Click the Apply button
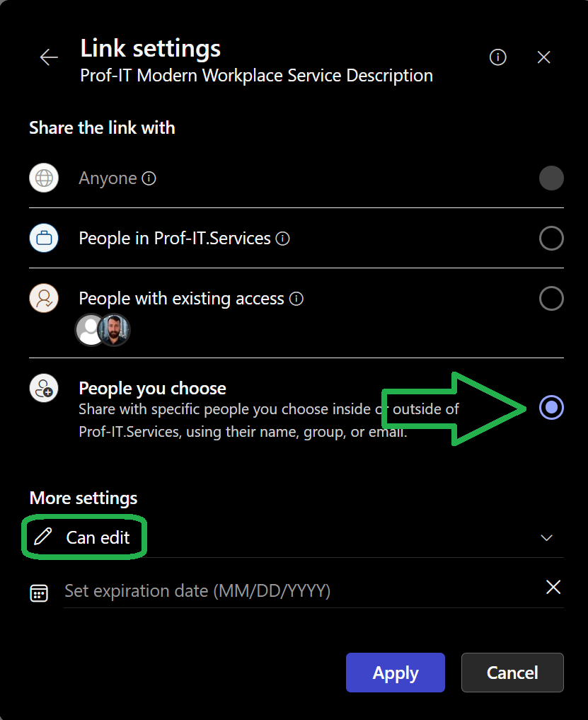 (x=395, y=673)
